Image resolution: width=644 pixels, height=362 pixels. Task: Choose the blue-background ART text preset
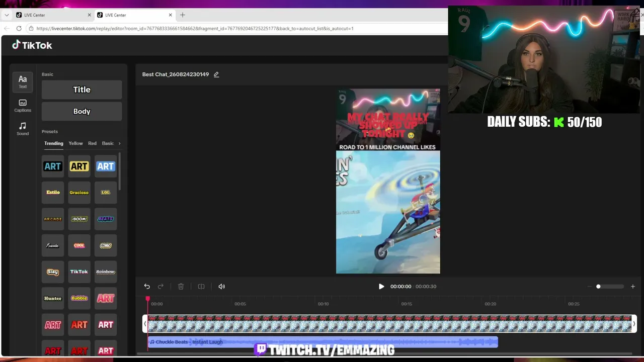click(x=106, y=166)
